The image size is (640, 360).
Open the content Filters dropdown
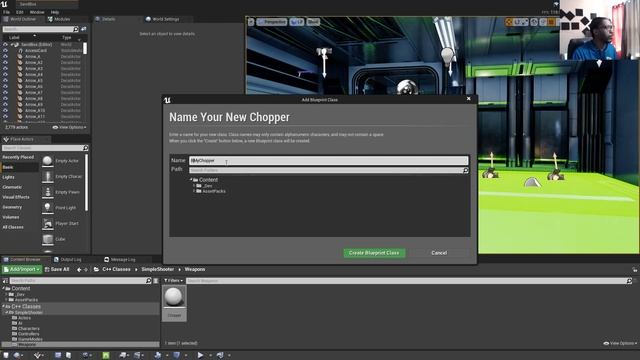(x=173, y=281)
